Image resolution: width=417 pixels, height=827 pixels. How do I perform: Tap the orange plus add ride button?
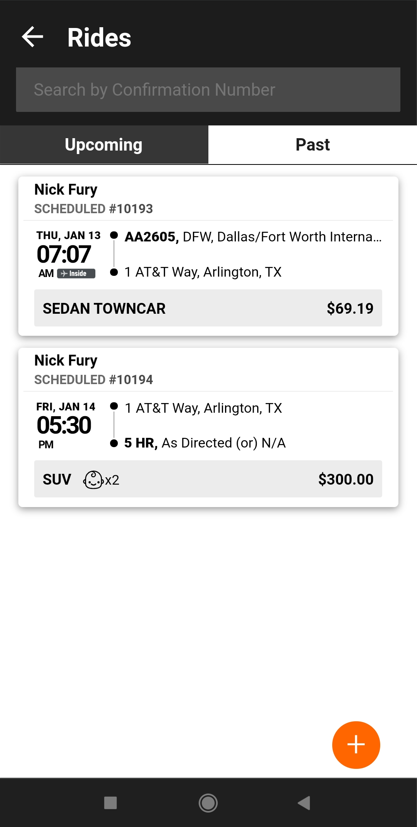[356, 745]
